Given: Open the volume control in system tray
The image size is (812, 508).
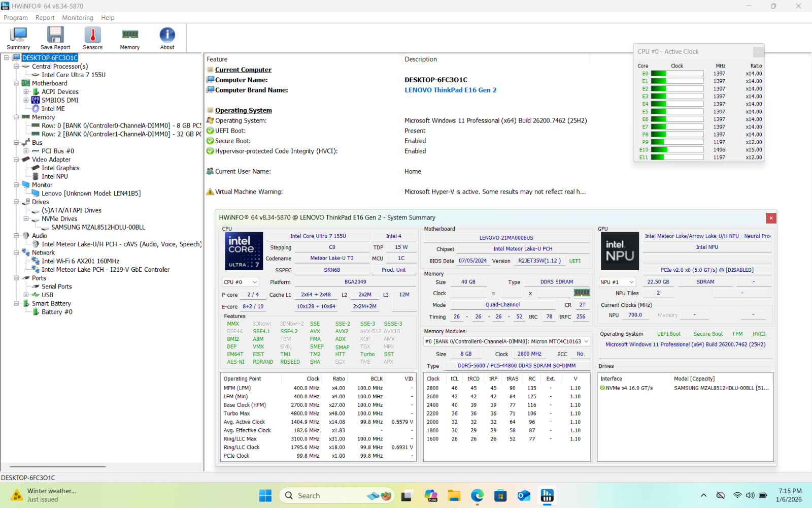Looking at the screenshot, I should (x=750, y=495).
